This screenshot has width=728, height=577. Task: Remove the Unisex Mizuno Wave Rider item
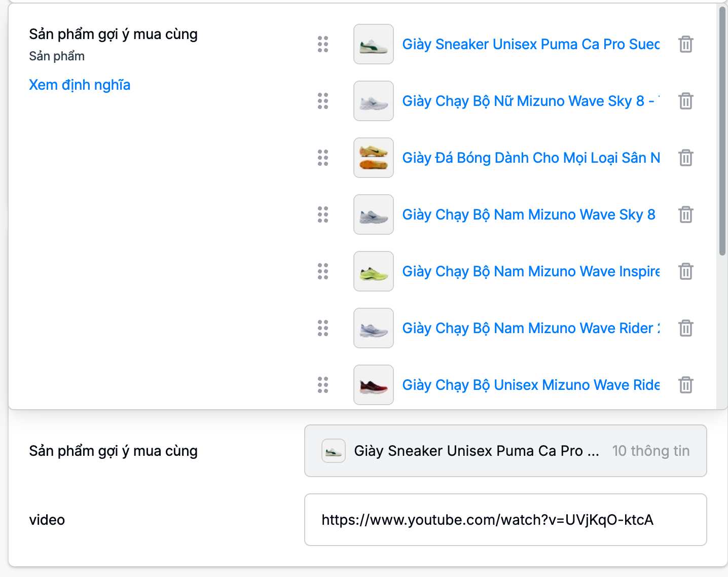coord(685,385)
